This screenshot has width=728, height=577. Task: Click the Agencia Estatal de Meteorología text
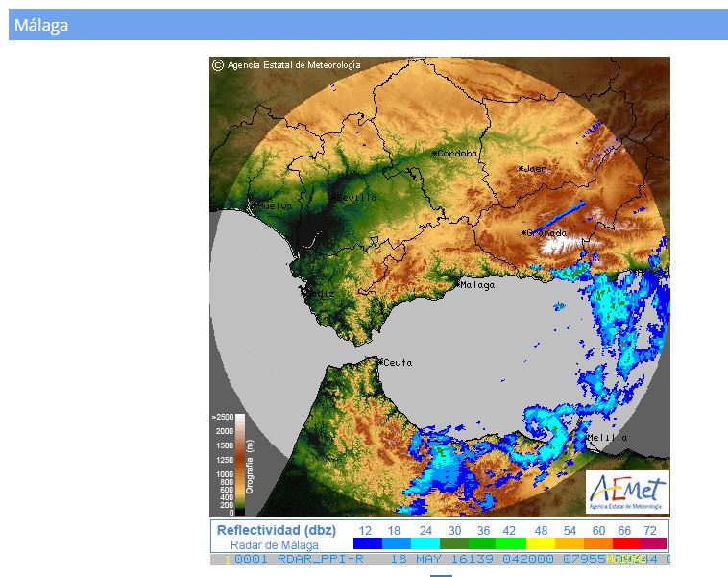tap(294, 65)
